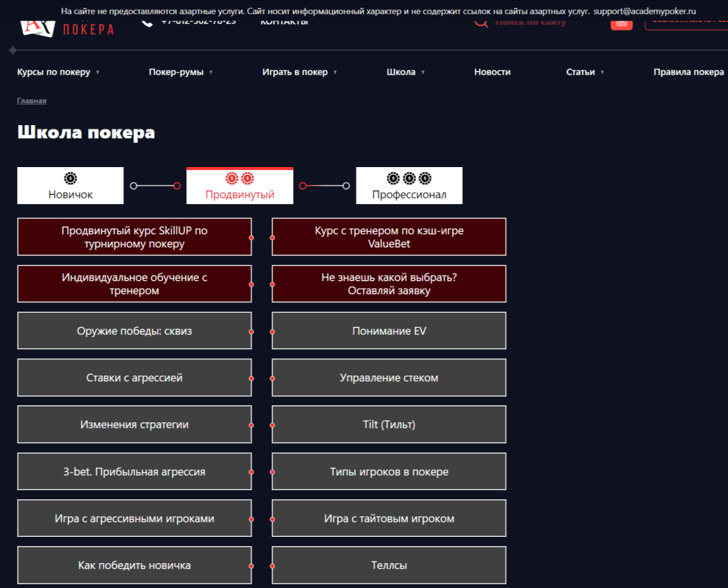Viewport: 728px width, 588px height.
Task: Open the Оружие победы: сквиз lesson
Action: (x=134, y=331)
